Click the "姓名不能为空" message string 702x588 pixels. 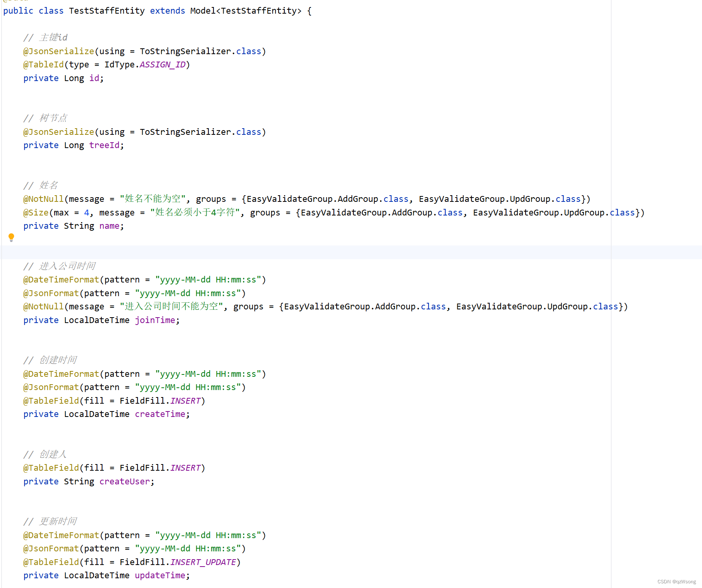[153, 199]
